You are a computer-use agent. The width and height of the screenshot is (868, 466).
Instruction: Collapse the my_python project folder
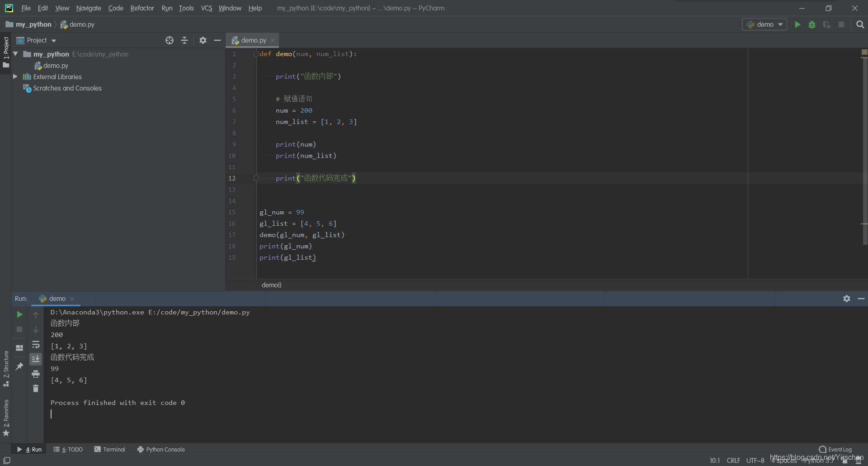pyautogui.click(x=15, y=54)
